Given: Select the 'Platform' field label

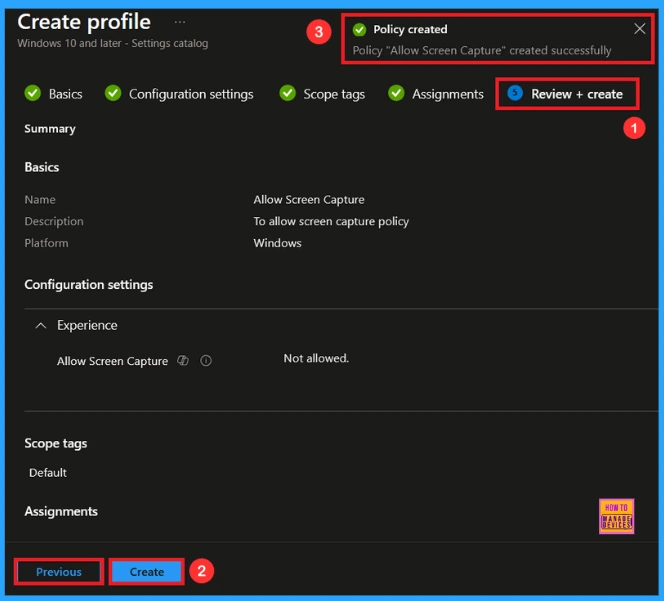Looking at the screenshot, I should click(x=46, y=243).
